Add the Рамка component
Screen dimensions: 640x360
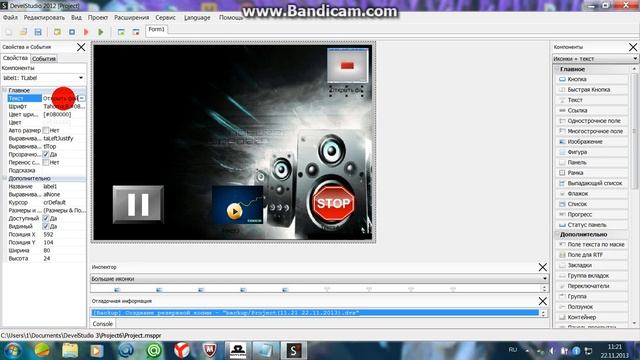click(x=592, y=173)
